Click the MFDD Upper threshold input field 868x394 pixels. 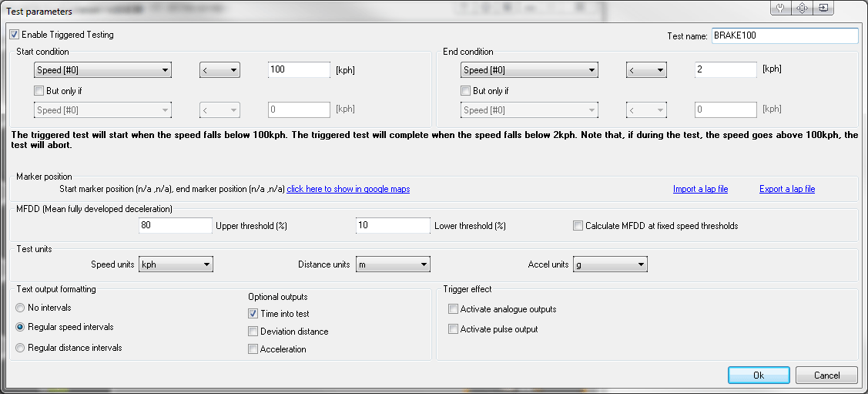(175, 226)
